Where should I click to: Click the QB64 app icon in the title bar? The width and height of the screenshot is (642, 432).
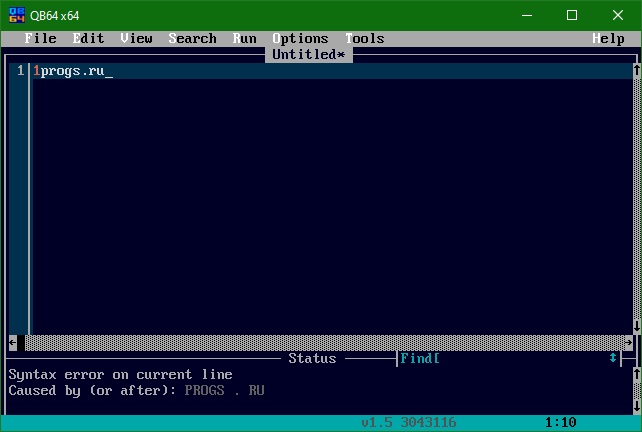click(17, 16)
